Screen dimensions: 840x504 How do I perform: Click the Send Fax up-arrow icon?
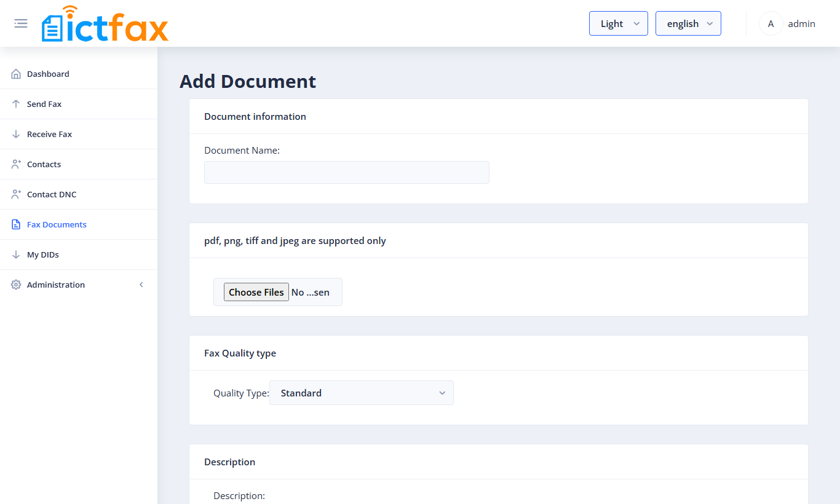click(16, 104)
